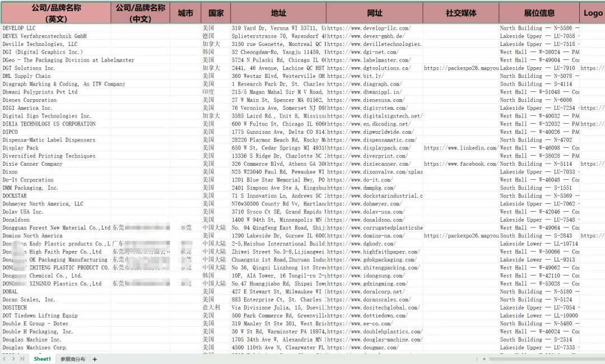
Task: Select the DHL Supply Chain cell
Action: tap(56, 76)
